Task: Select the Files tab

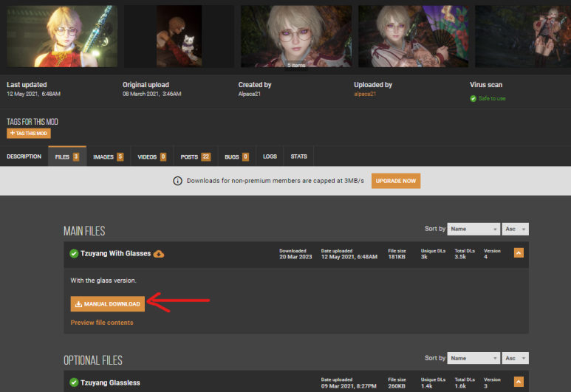Action: (x=67, y=157)
